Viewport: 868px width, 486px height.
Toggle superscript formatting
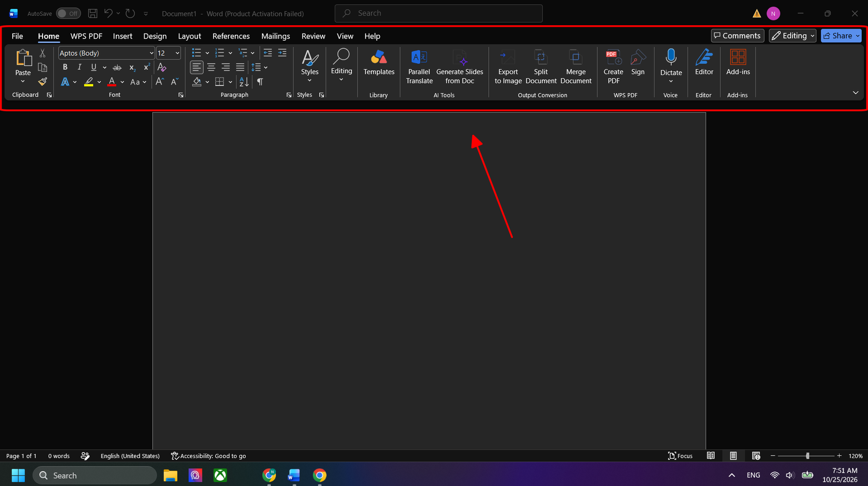click(147, 67)
